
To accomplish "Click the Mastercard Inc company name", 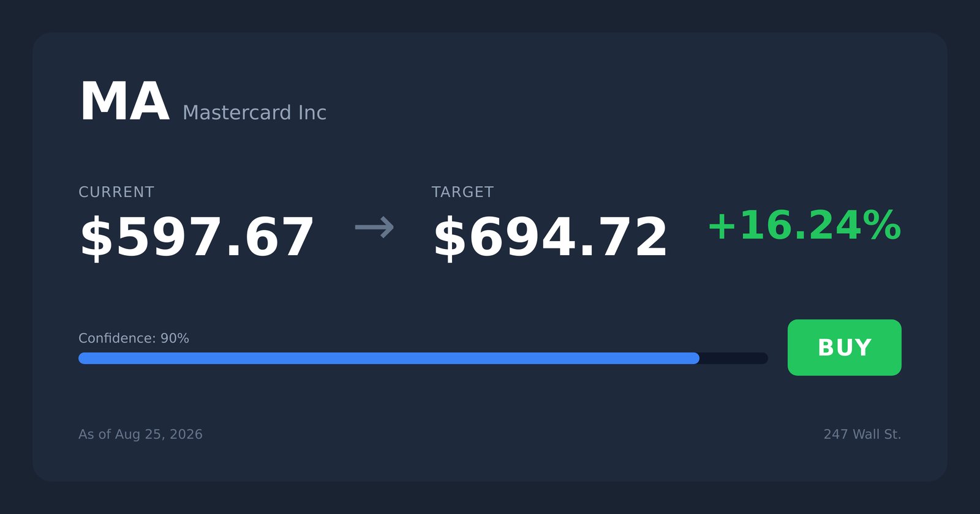I will click(254, 113).
